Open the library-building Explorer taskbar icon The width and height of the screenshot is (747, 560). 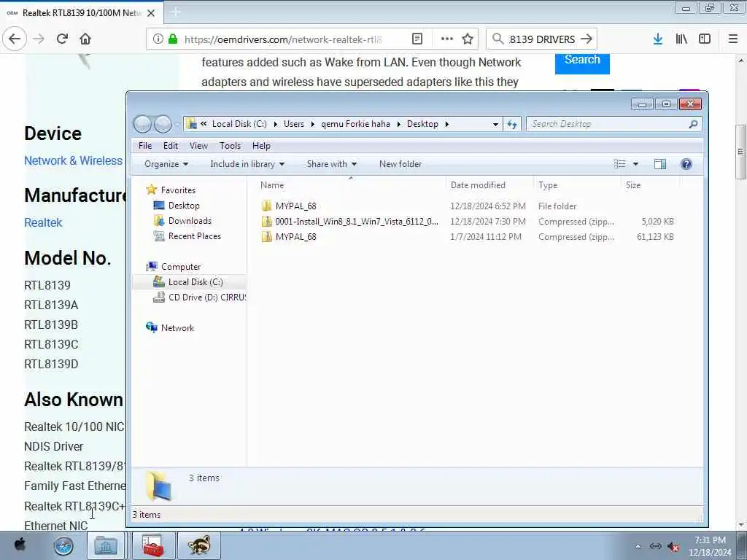click(106, 545)
